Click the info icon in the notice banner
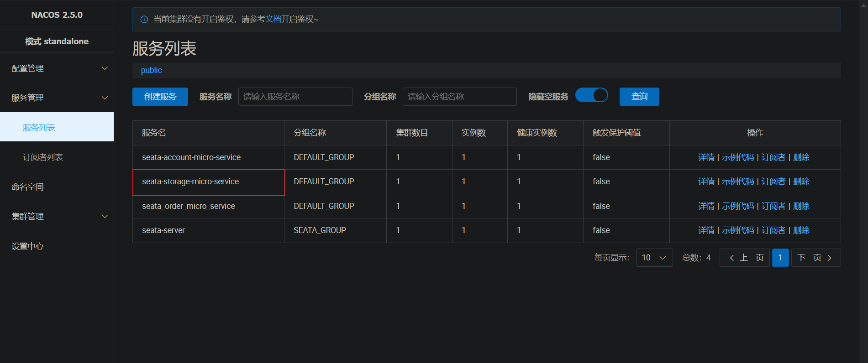The image size is (868, 363). (x=144, y=19)
